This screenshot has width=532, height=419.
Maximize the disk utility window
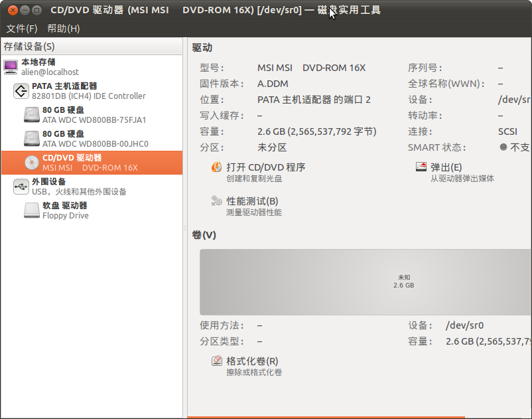(x=36, y=10)
